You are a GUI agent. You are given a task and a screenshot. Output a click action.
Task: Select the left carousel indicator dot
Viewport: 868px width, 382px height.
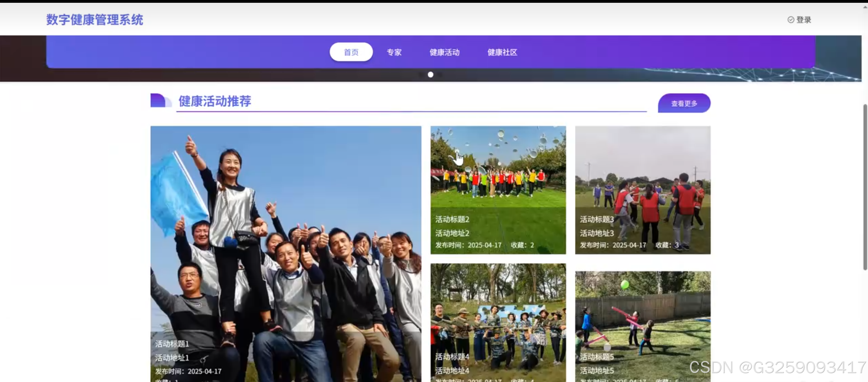coord(421,74)
